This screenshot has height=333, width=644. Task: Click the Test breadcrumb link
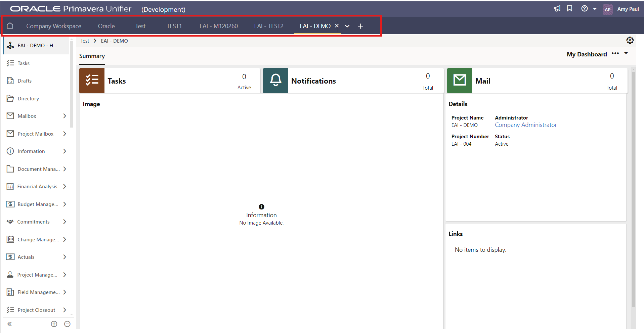pos(85,41)
